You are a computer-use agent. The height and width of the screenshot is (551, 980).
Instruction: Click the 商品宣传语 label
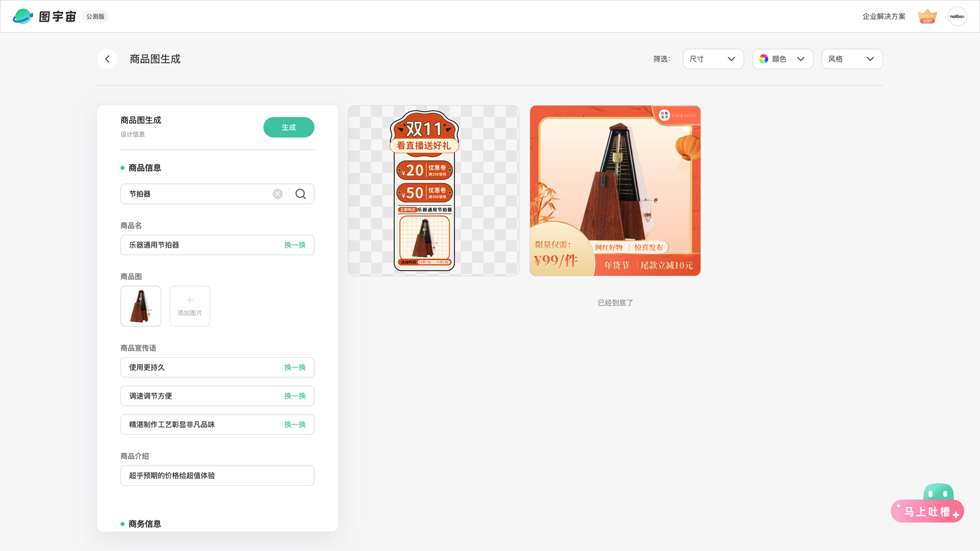[139, 348]
